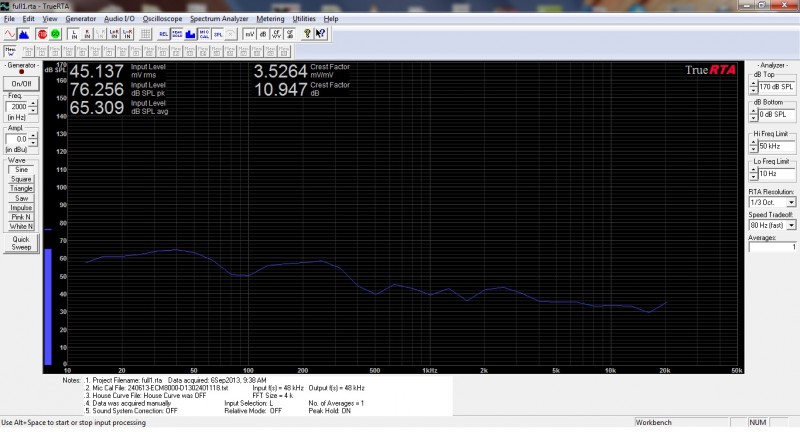Select Square waveform
800x432 pixels.
21,179
